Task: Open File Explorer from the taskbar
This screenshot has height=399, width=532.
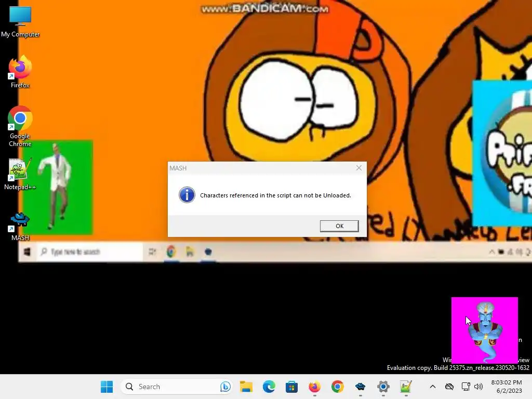Action: point(246,387)
